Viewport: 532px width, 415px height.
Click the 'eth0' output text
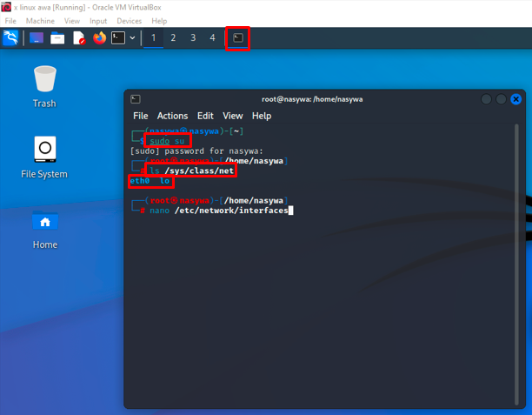[x=140, y=181]
